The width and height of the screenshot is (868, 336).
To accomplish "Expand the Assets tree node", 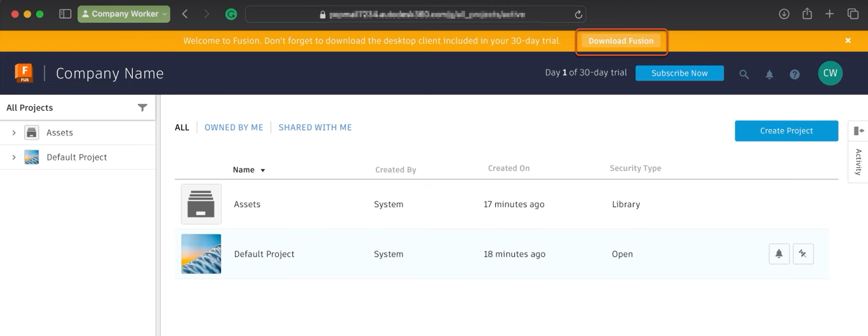I will pos(14,133).
